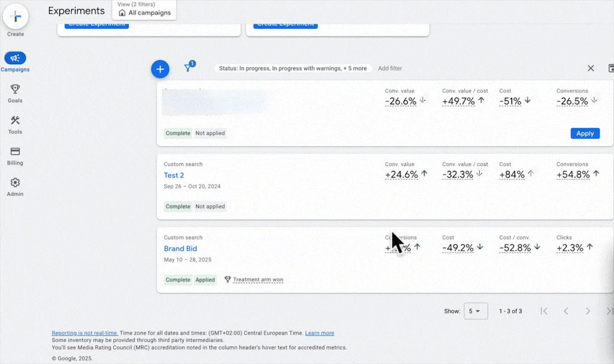Open the filter funnel icon

188,68
